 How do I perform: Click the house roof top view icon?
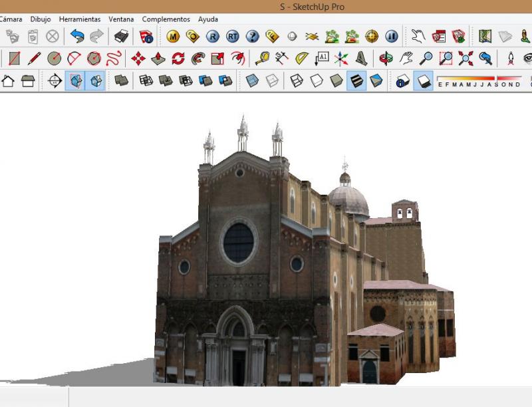pyautogui.click(x=28, y=80)
